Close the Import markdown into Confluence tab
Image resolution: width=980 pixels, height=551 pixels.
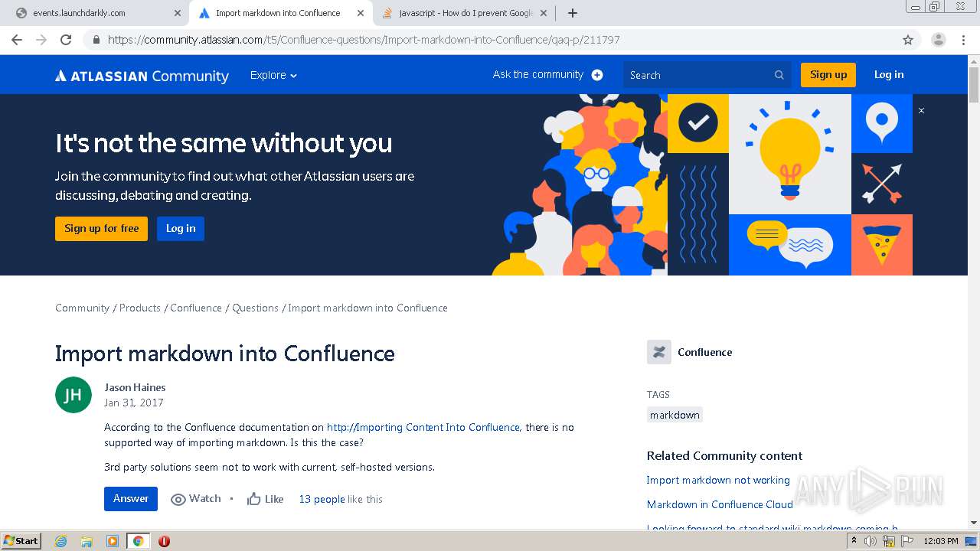(360, 13)
